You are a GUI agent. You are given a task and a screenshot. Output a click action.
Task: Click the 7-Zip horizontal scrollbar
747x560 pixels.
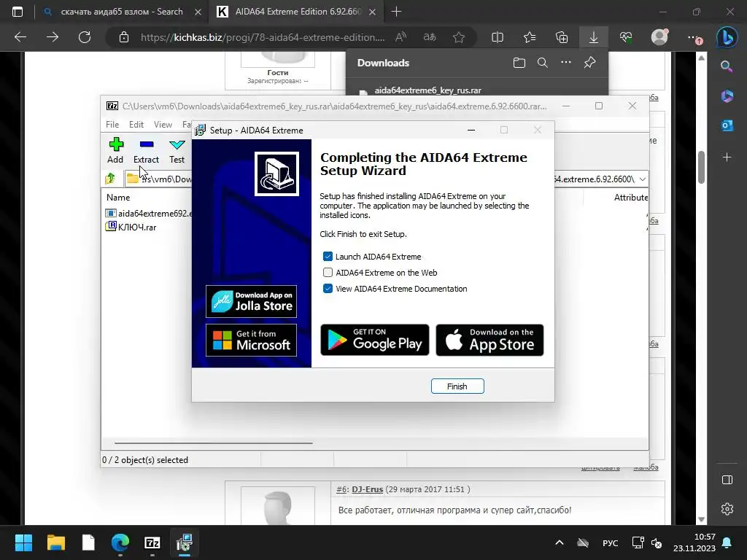[x=214, y=443]
